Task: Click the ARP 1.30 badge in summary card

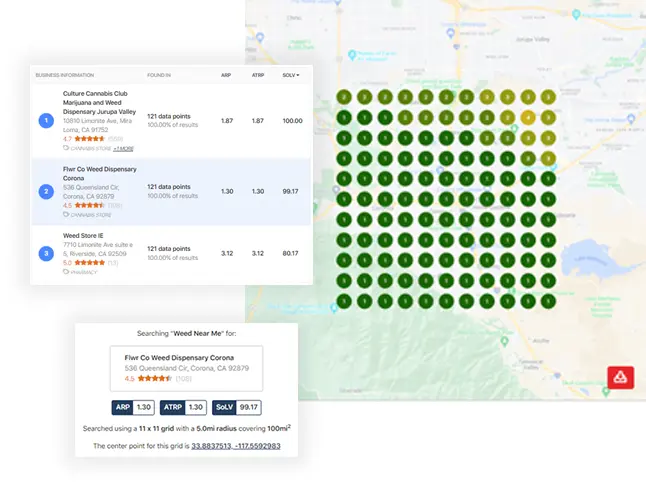Action: tap(133, 408)
